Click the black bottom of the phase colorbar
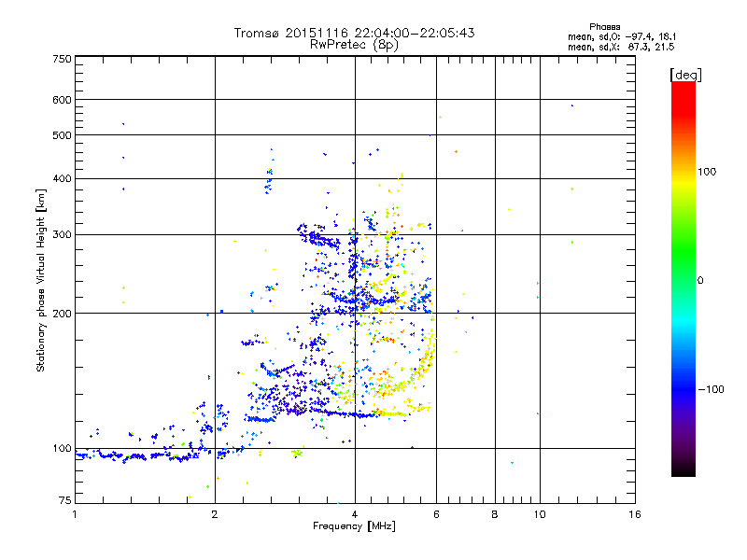The image size is (747, 560). 684,471
